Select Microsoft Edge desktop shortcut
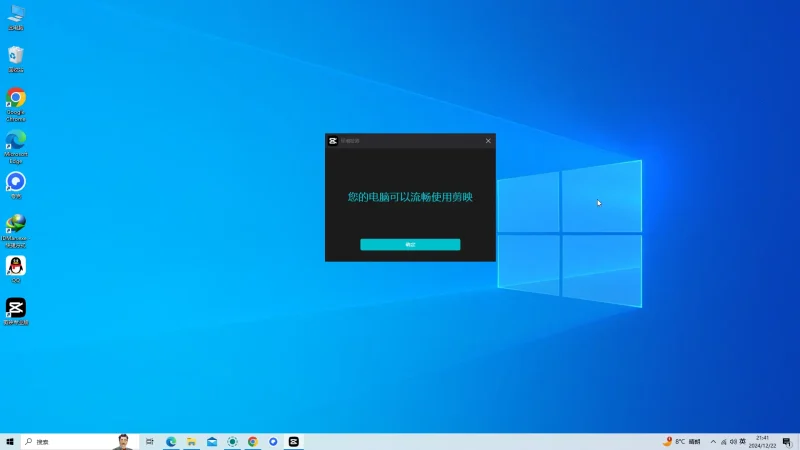Screen dimensions: 800x450 point(16,142)
